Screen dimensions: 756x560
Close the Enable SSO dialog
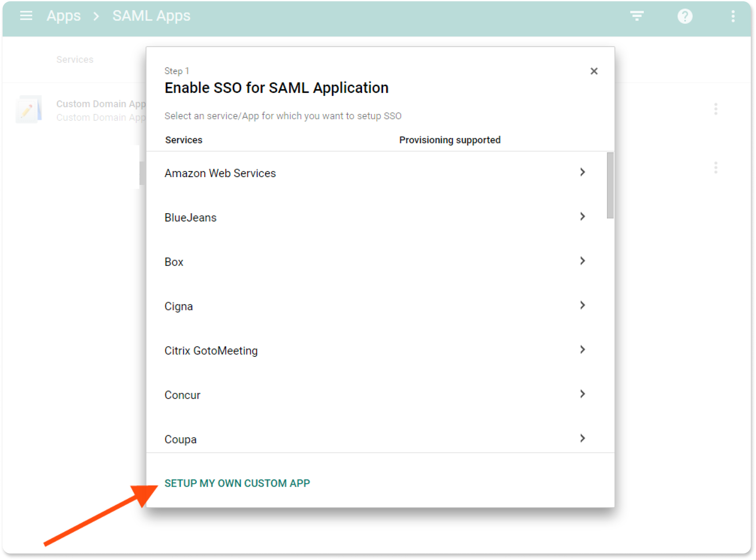click(594, 71)
